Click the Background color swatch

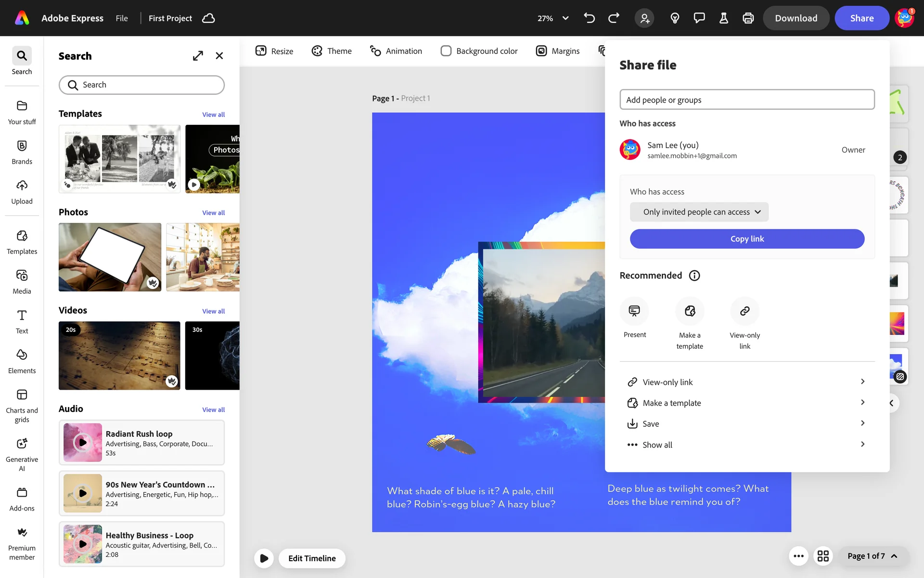click(x=446, y=51)
